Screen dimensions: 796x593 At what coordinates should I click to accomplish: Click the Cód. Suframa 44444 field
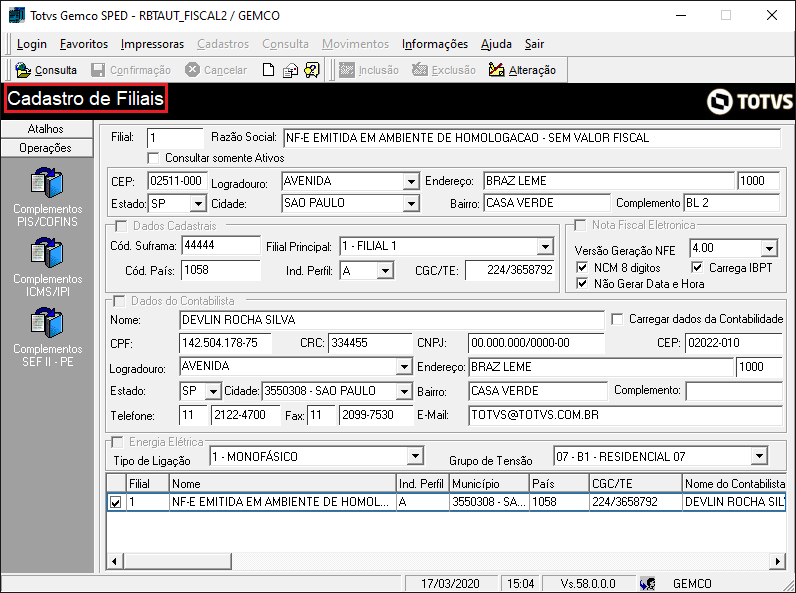click(221, 245)
